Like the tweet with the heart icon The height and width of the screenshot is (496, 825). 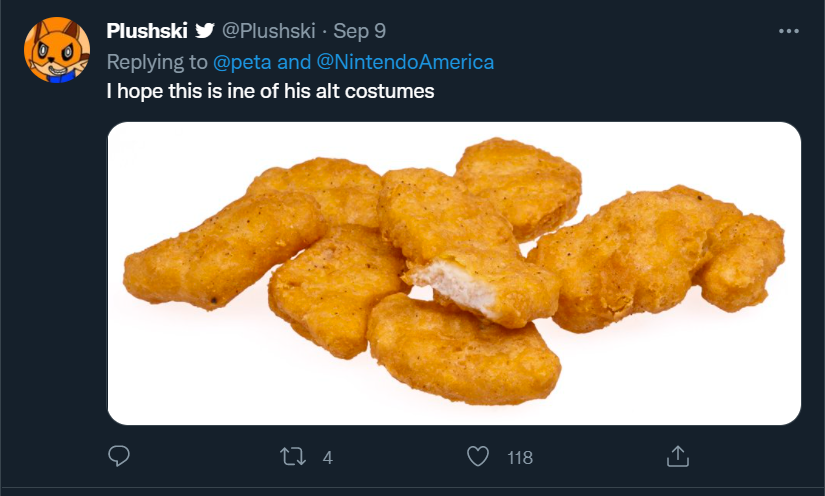point(478,457)
